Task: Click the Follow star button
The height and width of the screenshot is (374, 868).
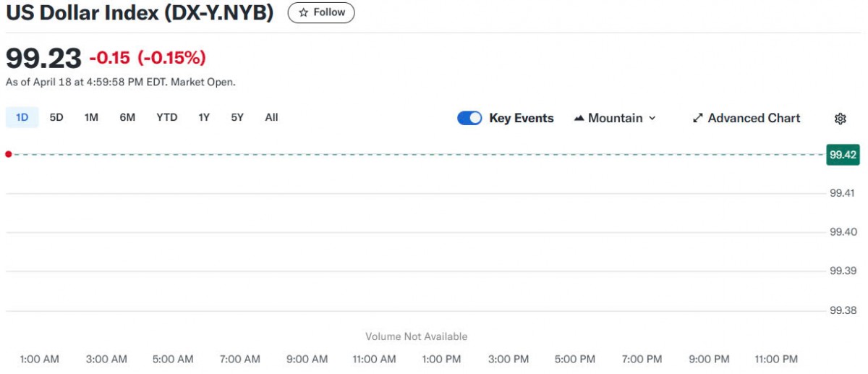Action: pyautogui.click(x=321, y=12)
